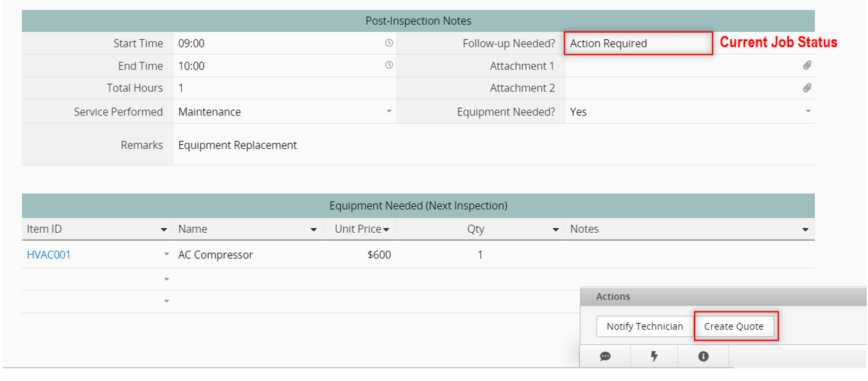Expand the Service Performed dropdown

tap(389, 111)
